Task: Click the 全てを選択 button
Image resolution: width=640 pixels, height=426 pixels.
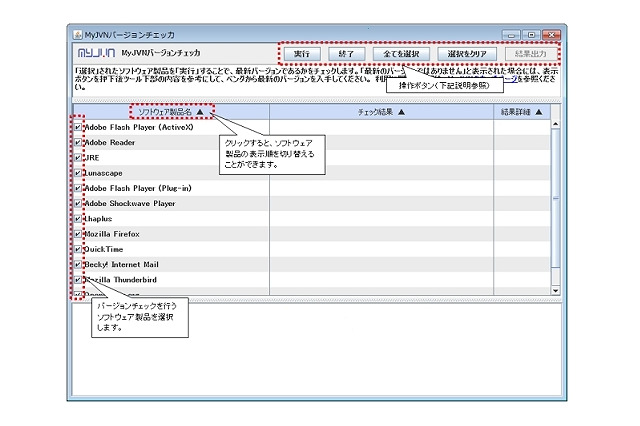Action: (401, 53)
